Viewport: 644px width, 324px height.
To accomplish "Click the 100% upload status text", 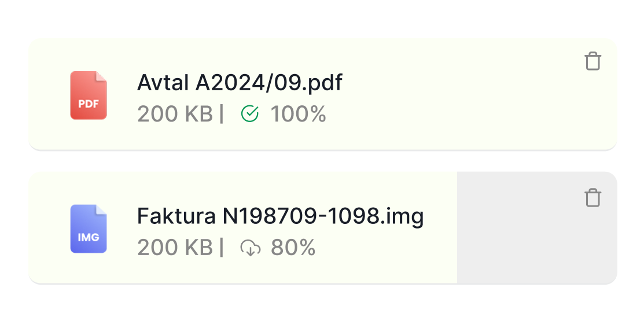I will point(299,115).
